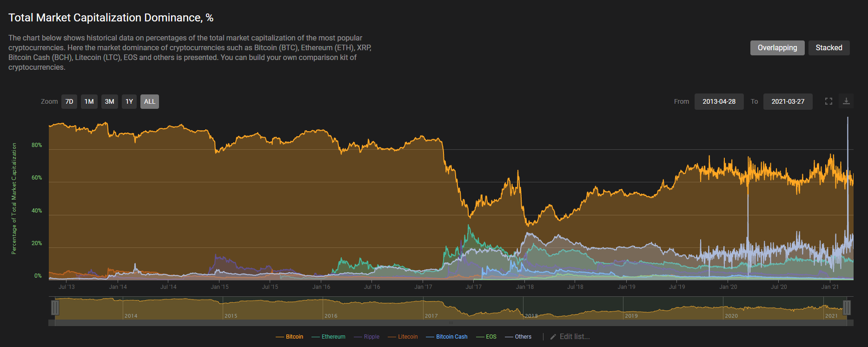
Task: Click the right navigator range handle
Action: pos(847,308)
